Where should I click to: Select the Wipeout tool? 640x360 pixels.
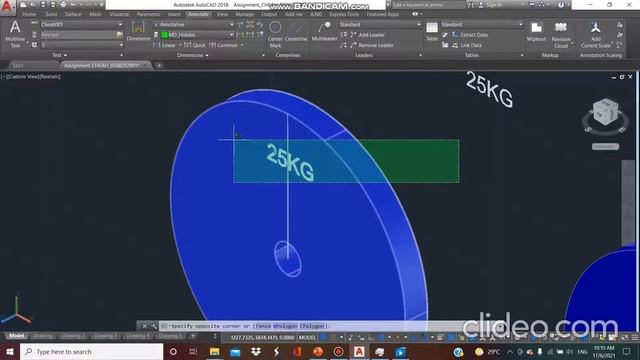click(536, 31)
